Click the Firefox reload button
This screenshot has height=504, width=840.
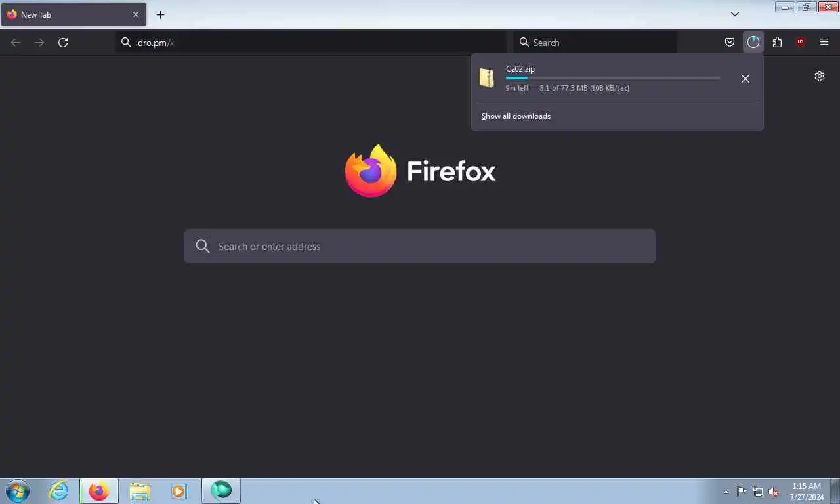63,43
